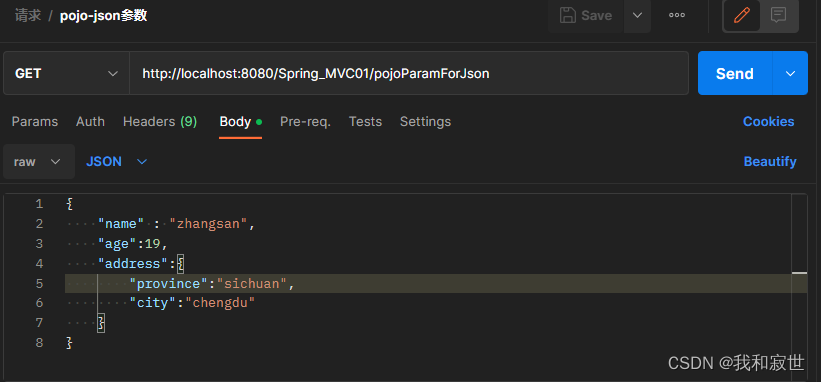Click the editor vertical scrollbar marker
This screenshot has width=821, height=382.
click(x=800, y=273)
